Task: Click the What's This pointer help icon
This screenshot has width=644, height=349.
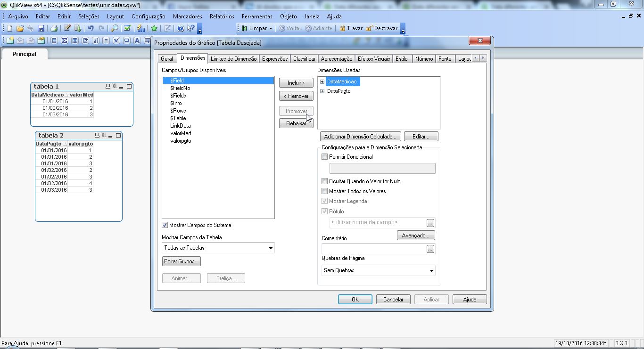Action: pyautogui.click(x=190, y=28)
